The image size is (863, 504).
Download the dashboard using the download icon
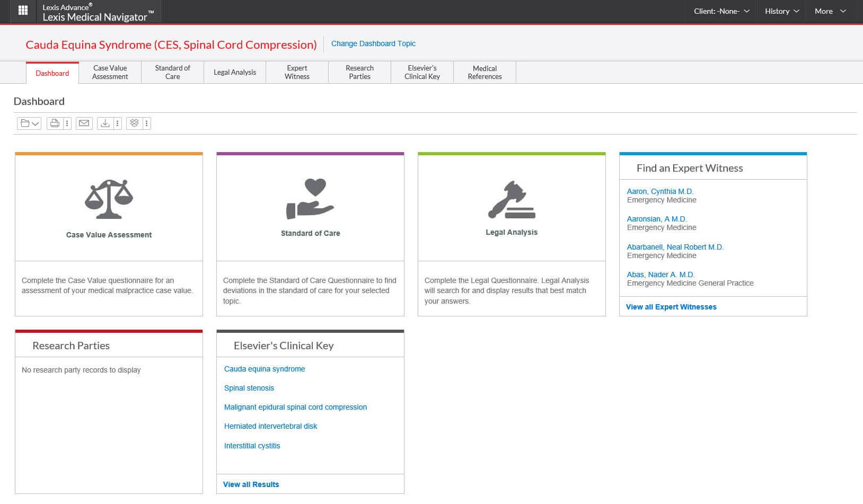click(105, 123)
